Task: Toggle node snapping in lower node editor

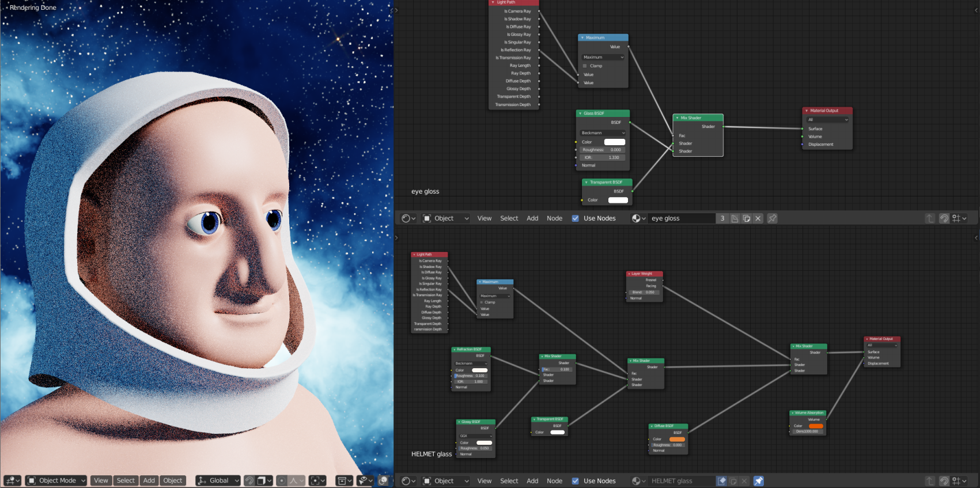Action: 944,481
